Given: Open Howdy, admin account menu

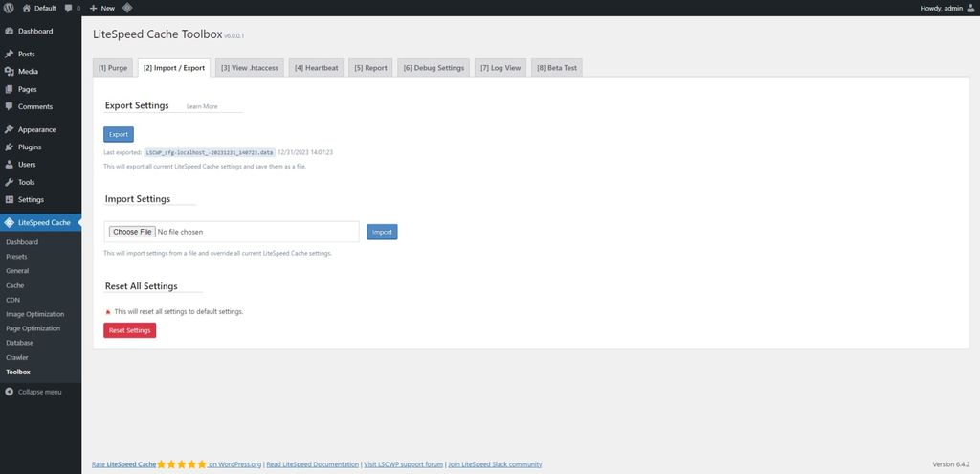Looking at the screenshot, I should pyautogui.click(x=947, y=8).
